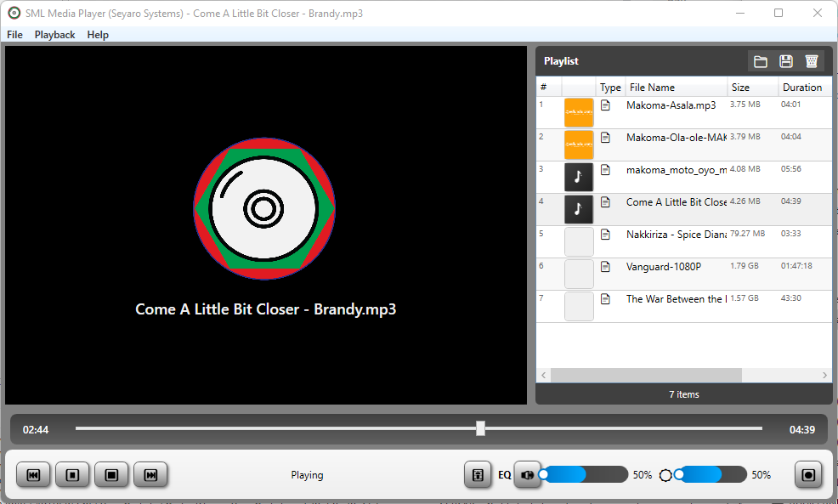Open the equalizer panel
The height and width of the screenshot is (504, 838).
pyautogui.click(x=478, y=474)
